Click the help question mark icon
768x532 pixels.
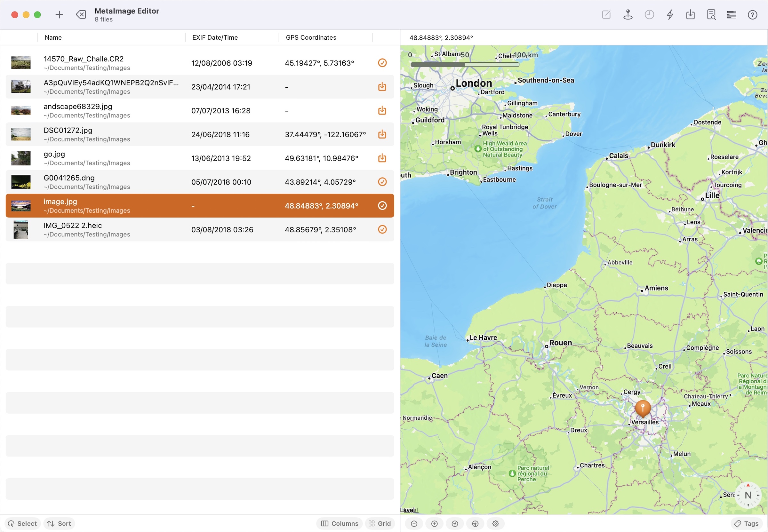pyautogui.click(x=752, y=15)
